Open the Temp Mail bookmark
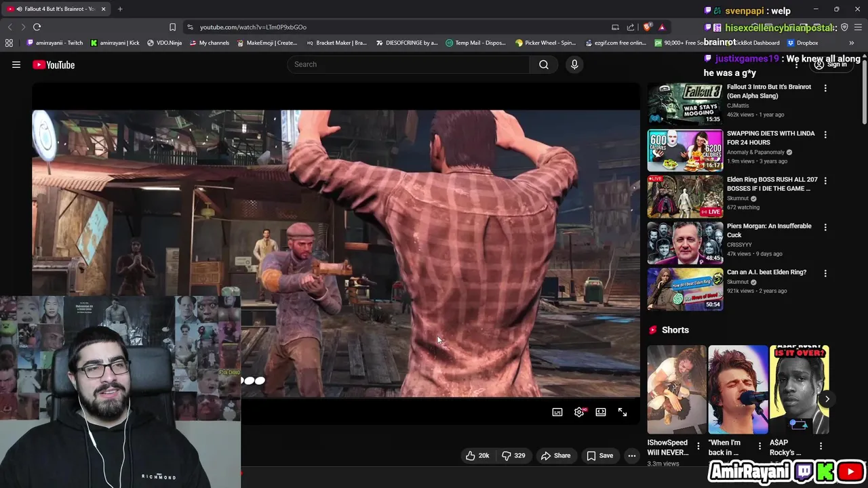Screen dimensions: 868x488 (475, 43)
